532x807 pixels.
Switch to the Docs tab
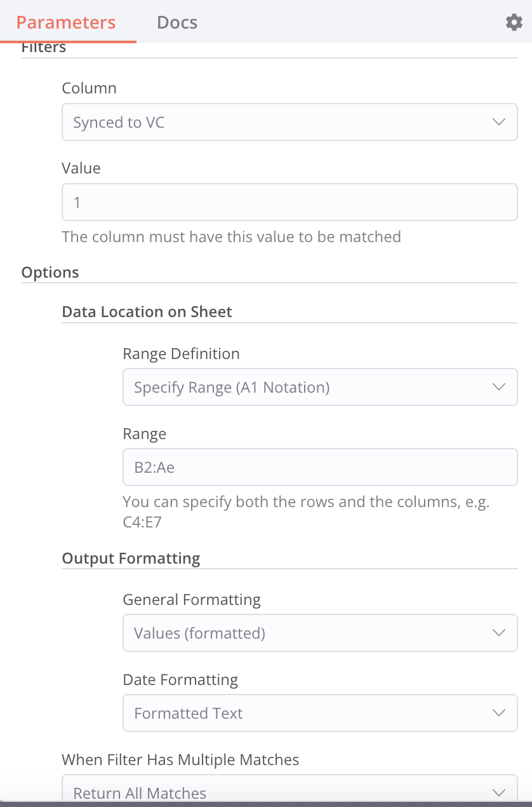click(x=177, y=23)
